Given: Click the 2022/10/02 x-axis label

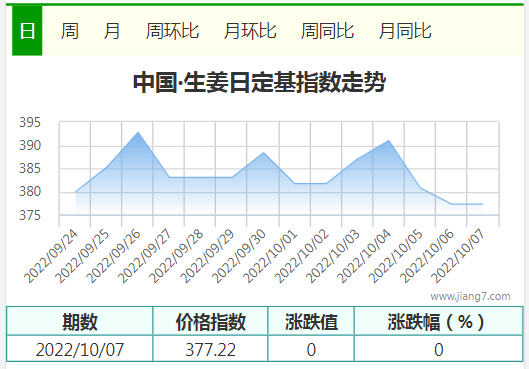Looking at the screenshot, I should pyautogui.click(x=302, y=256).
